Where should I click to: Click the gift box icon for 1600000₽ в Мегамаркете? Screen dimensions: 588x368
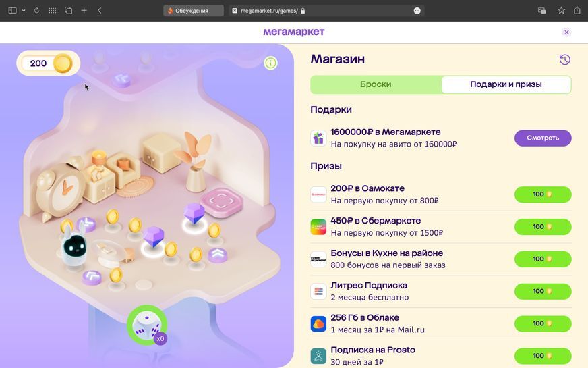(318, 138)
